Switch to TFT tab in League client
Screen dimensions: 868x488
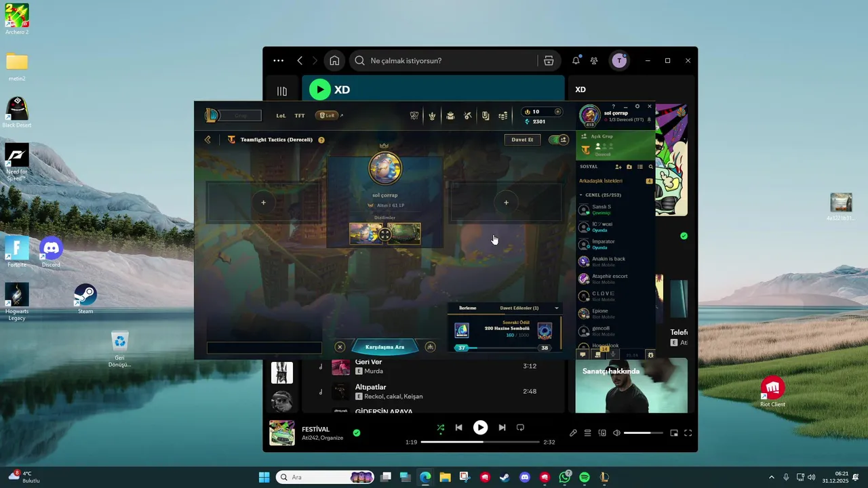coord(300,116)
